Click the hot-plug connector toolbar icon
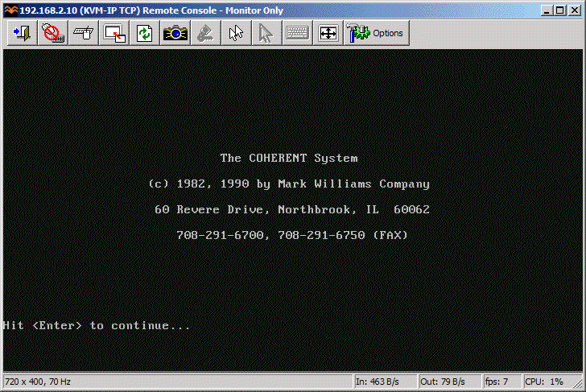 tap(84, 33)
